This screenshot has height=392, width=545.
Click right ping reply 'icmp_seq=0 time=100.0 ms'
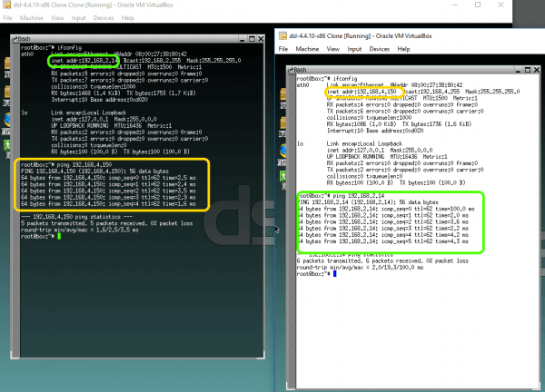click(x=428, y=209)
